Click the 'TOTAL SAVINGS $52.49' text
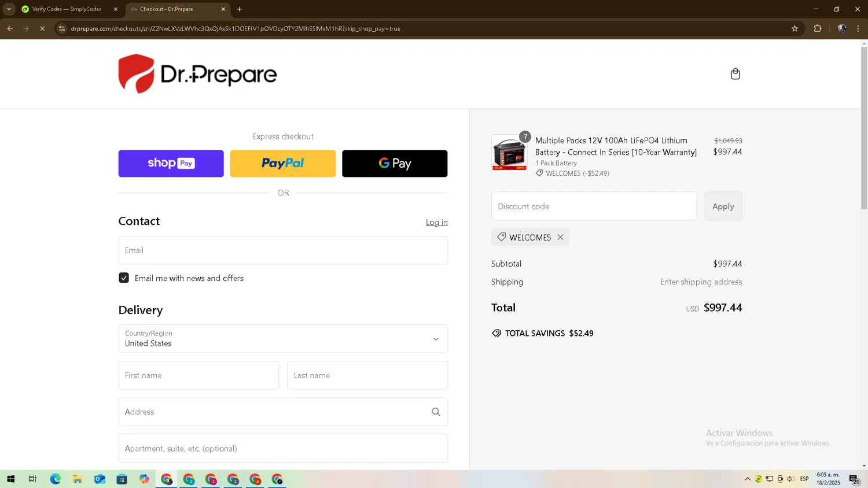Image resolution: width=868 pixels, height=488 pixels. pyautogui.click(x=549, y=334)
